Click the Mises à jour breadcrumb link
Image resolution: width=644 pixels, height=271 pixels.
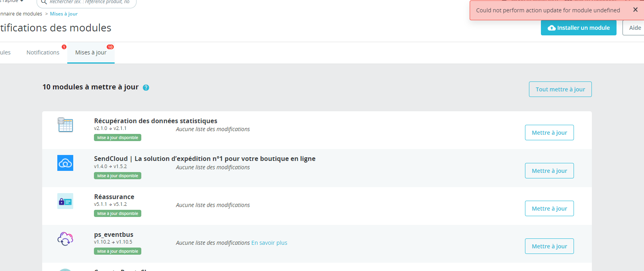[64, 14]
